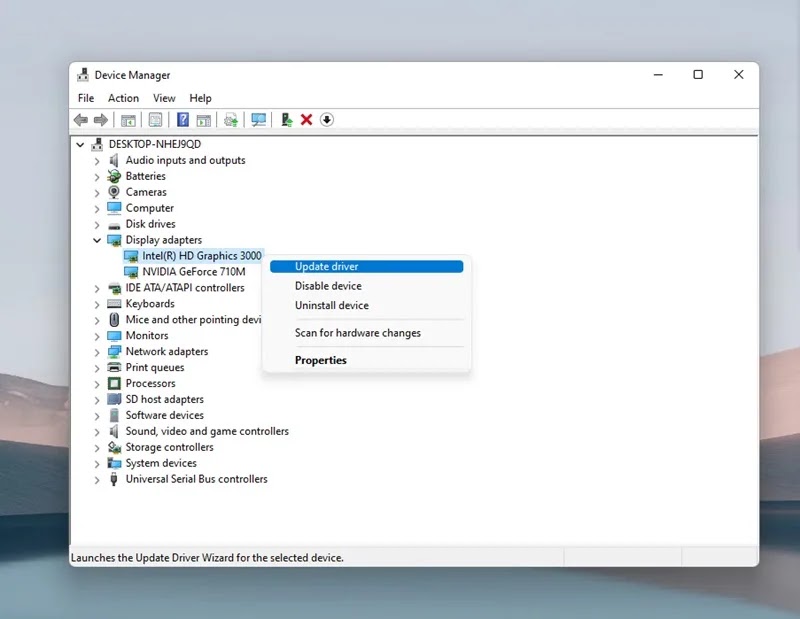Click the NVIDIA GeForce 710M device icon

coord(131,271)
